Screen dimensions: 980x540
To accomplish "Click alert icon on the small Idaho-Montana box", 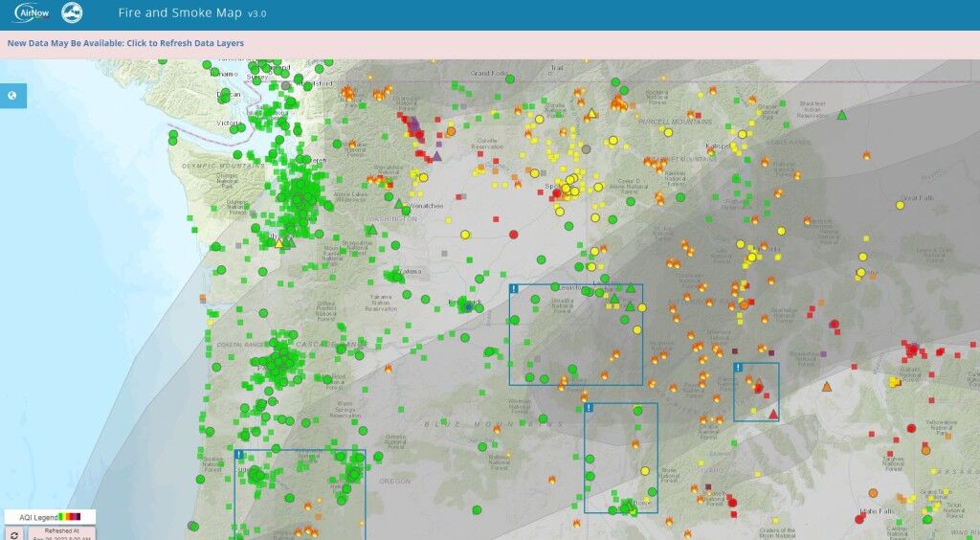I will click(x=738, y=368).
